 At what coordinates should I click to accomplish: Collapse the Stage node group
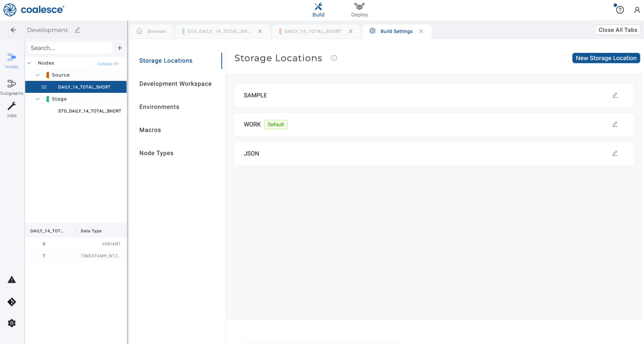pyautogui.click(x=38, y=99)
